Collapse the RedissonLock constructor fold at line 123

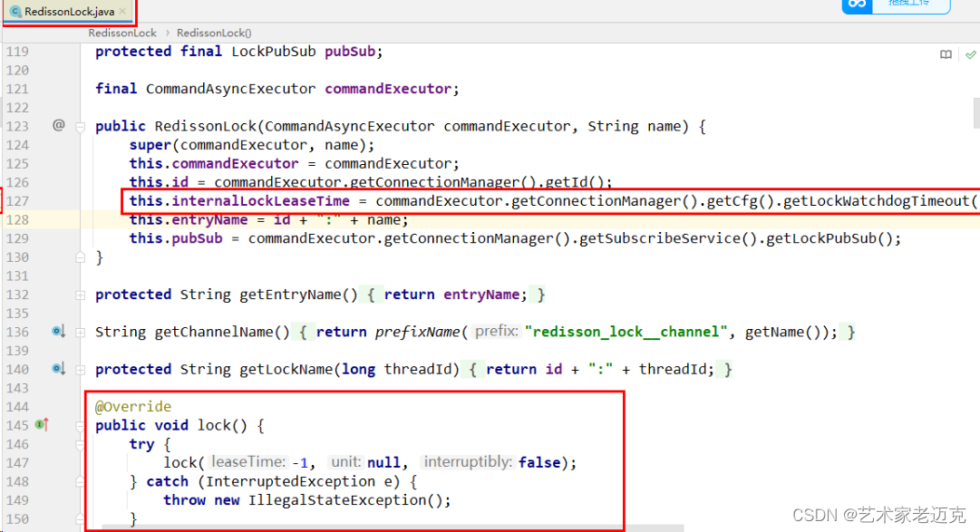80,127
